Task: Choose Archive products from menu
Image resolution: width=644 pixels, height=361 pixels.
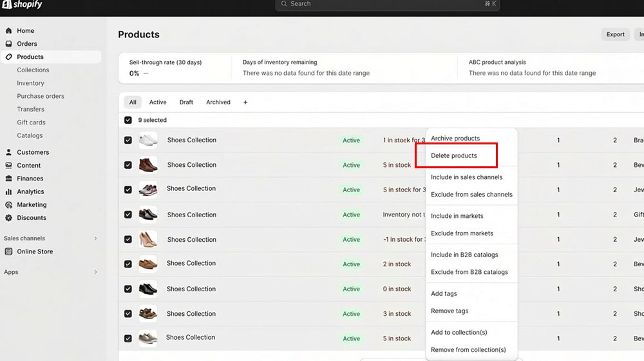Action: 455,139
